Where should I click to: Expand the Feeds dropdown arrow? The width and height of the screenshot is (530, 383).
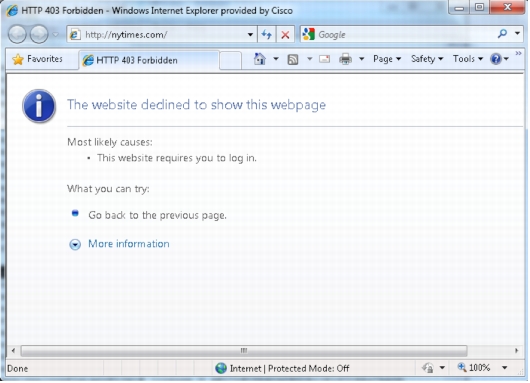[309, 59]
